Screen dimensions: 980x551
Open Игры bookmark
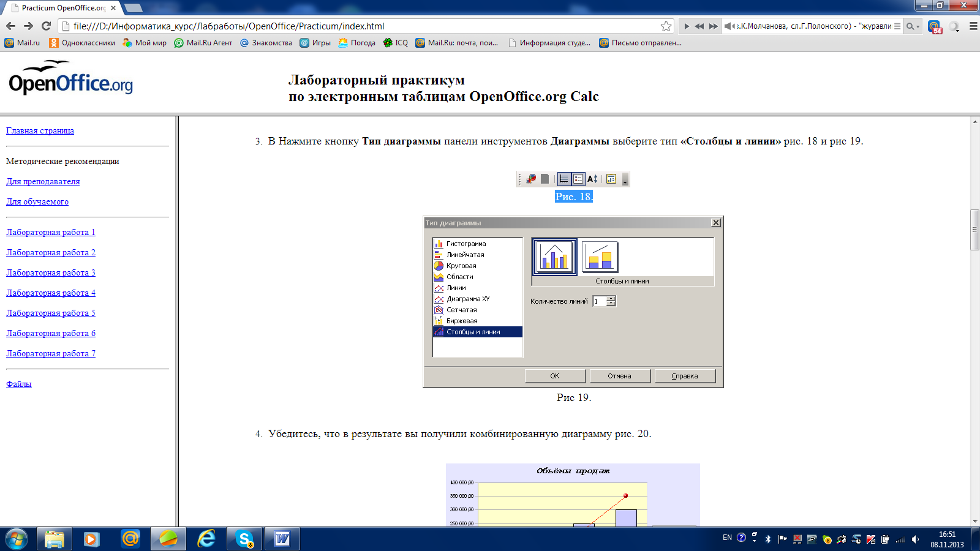[315, 43]
